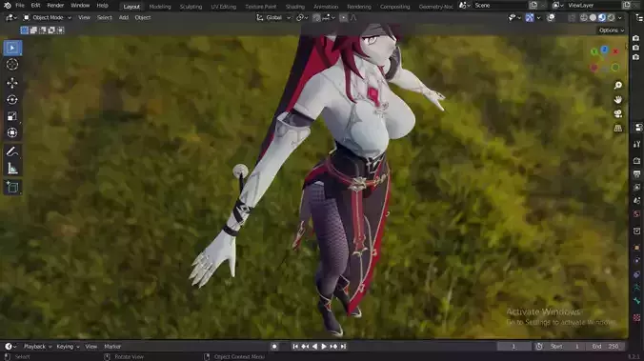Select the Transform tool

click(12, 132)
